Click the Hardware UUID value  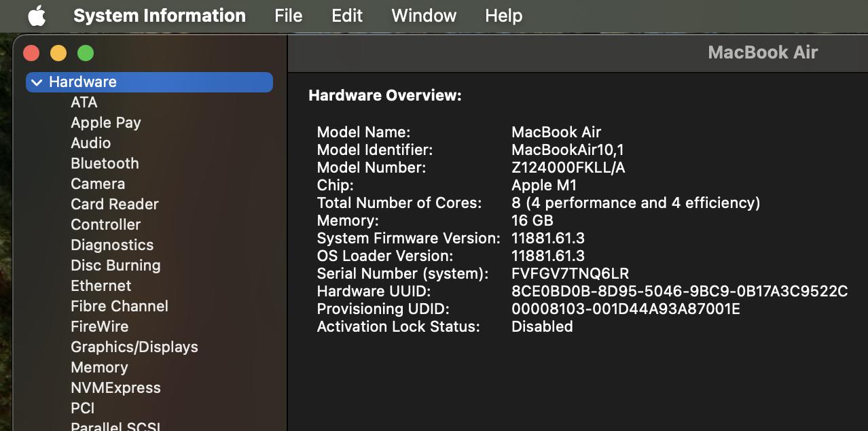[x=680, y=292]
